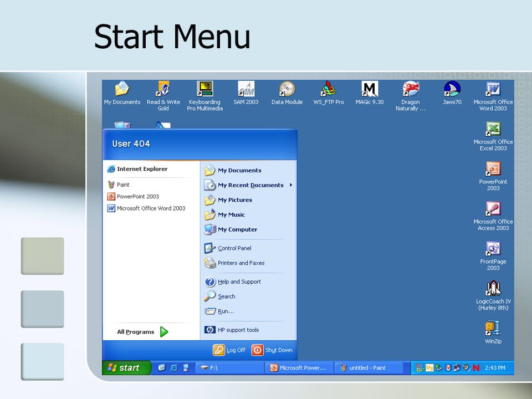Click the Shut Down button
The image size is (532, 399).
coord(272,350)
